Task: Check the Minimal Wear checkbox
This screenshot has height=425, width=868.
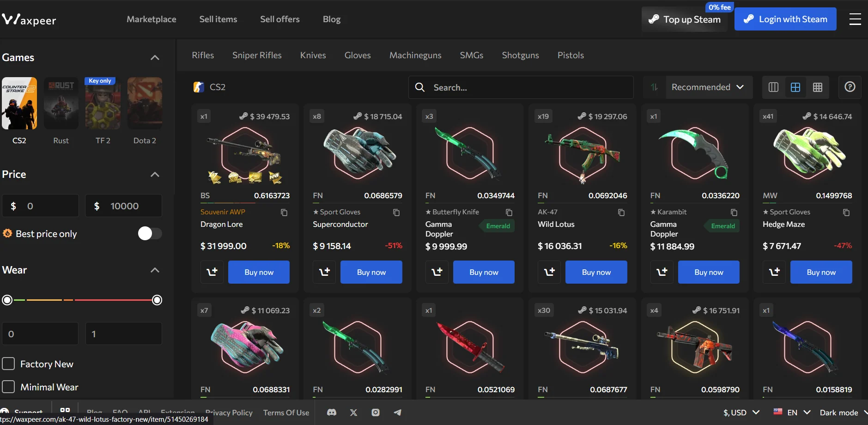Action: [8, 387]
